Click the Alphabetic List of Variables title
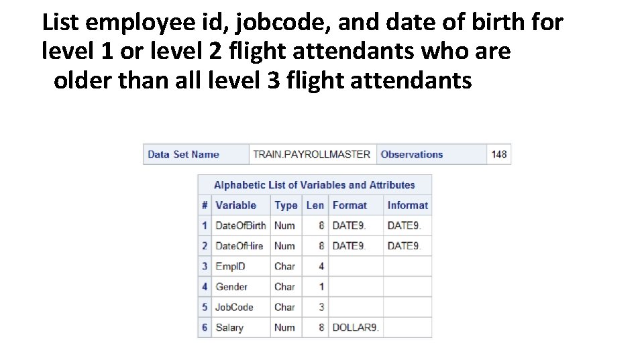Image resolution: width=644 pixels, height=362 pixels. pyautogui.click(x=315, y=185)
